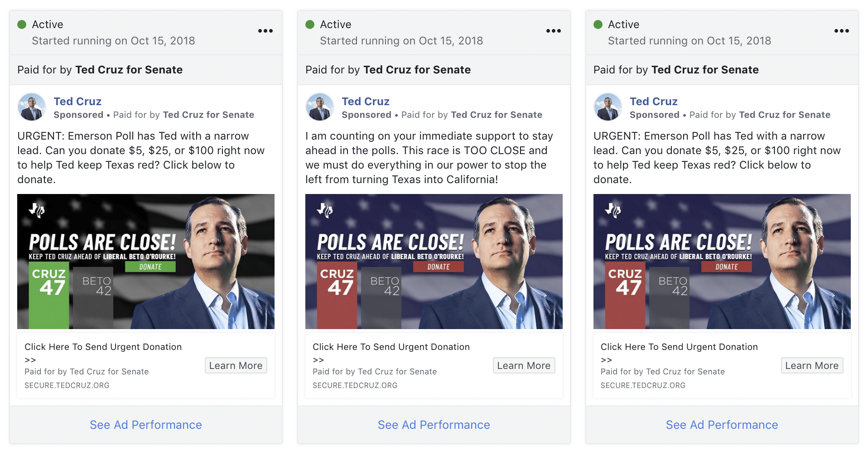This screenshot has width=868, height=456.
Task: Click Ted Cruz profile picture in third ad
Action: pyautogui.click(x=608, y=107)
